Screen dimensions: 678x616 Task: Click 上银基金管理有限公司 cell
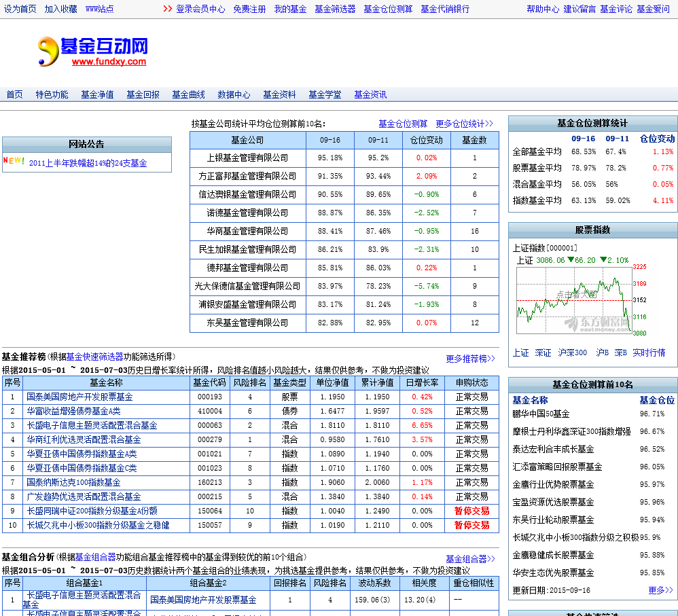click(247, 158)
